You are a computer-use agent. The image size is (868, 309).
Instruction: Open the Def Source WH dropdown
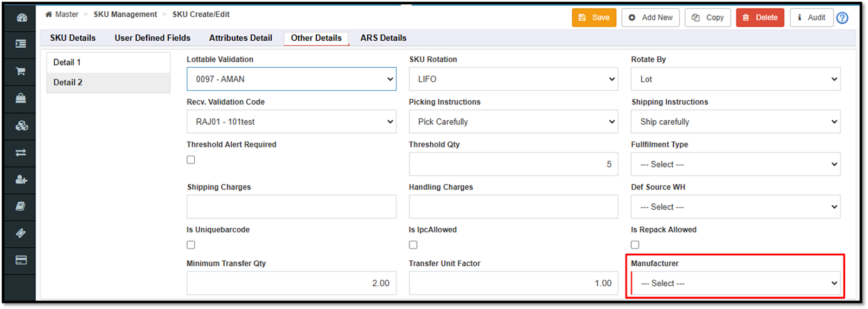736,207
